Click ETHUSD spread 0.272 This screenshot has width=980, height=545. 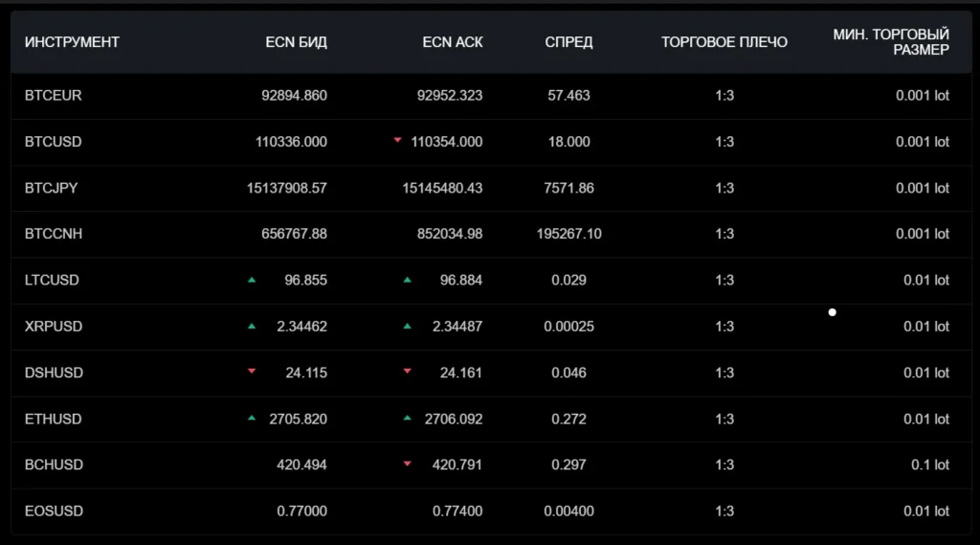coord(568,420)
